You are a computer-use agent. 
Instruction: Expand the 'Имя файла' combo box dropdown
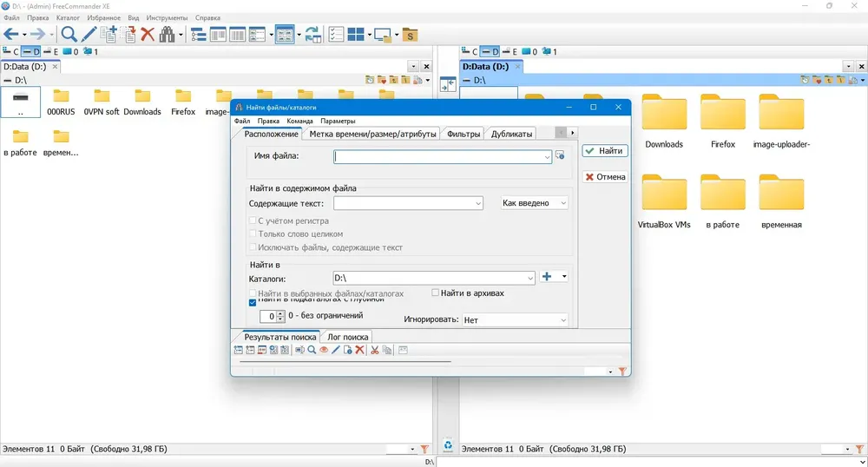click(547, 157)
